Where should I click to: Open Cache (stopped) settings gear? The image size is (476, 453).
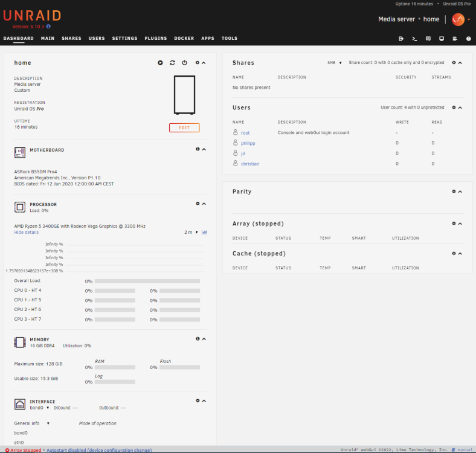point(454,253)
